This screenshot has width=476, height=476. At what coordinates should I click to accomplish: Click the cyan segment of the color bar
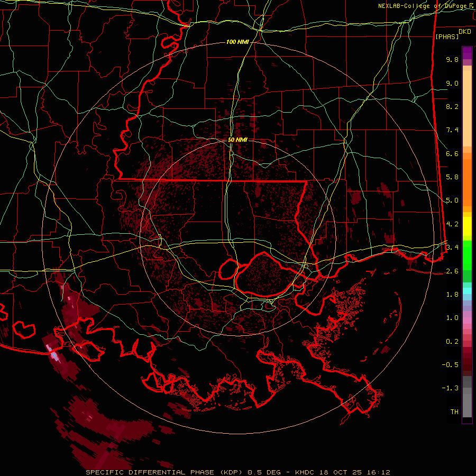tap(467, 291)
